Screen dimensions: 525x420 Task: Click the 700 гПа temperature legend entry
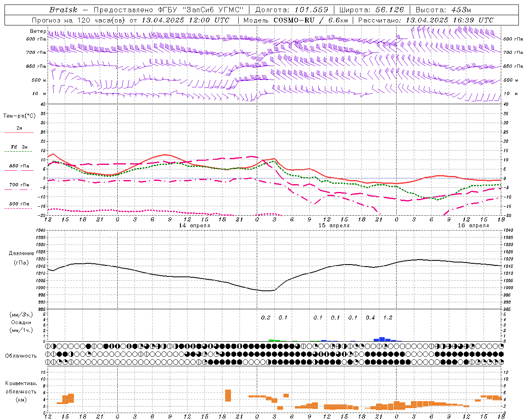point(19,185)
